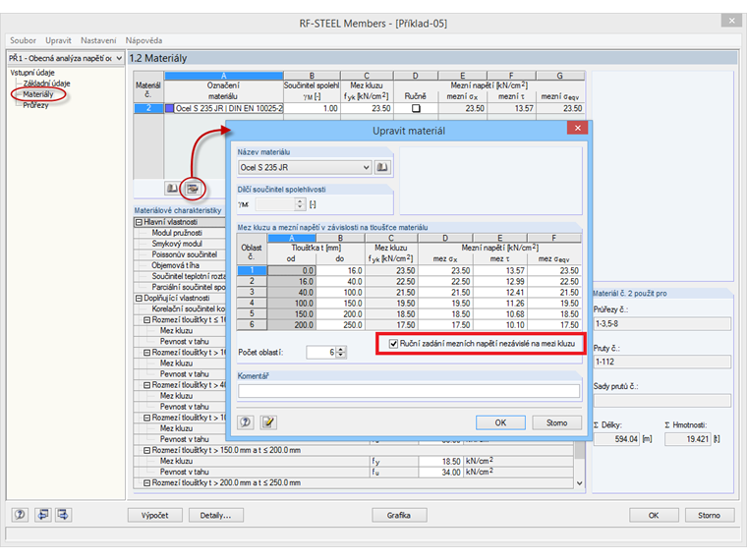Collapse Hlavní vlastnosti group
Viewport: 747px width, 560px height.
pyautogui.click(x=139, y=222)
